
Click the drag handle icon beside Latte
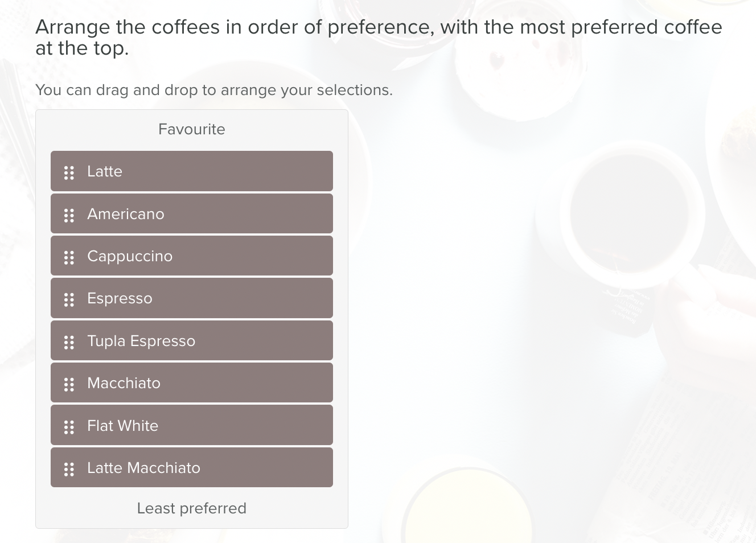[x=69, y=172]
